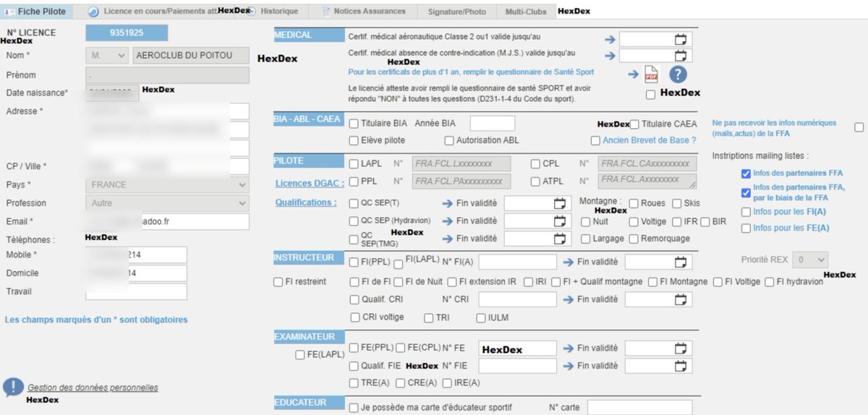Check the Qualif. CRI checkbox
868x415 pixels.
[x=354, y=299]
